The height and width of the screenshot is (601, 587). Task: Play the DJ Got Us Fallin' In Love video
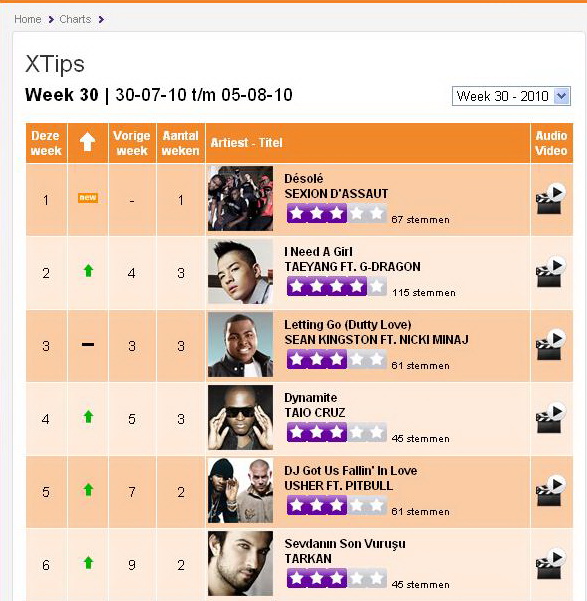(x=551, y=491)
